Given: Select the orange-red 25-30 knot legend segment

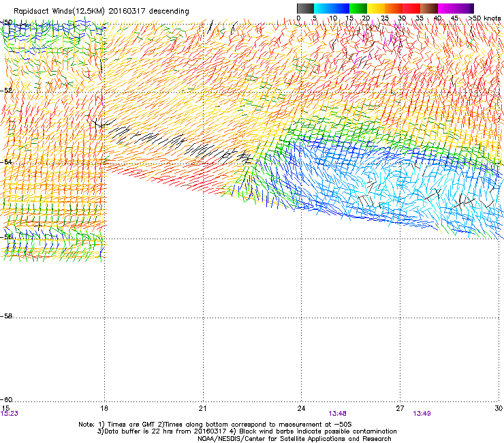Looking at the screenshot, I should (x=394, y=8).
